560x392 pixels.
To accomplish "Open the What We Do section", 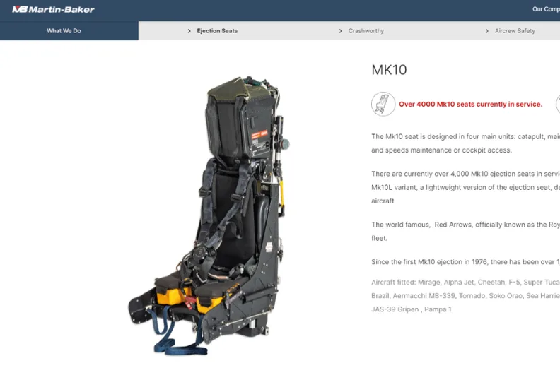I will [x=64, y=31].
